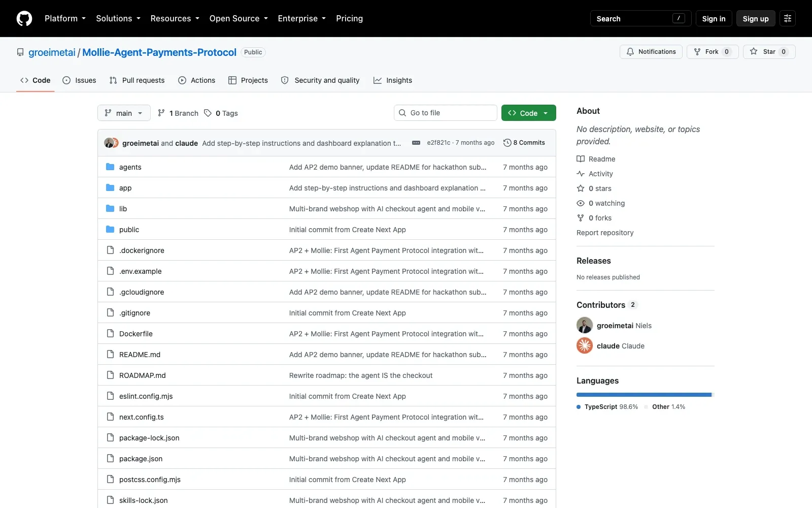This screenshot has width=812, height=508.
Task: Click the Notifications button
Action: [651, 52]
